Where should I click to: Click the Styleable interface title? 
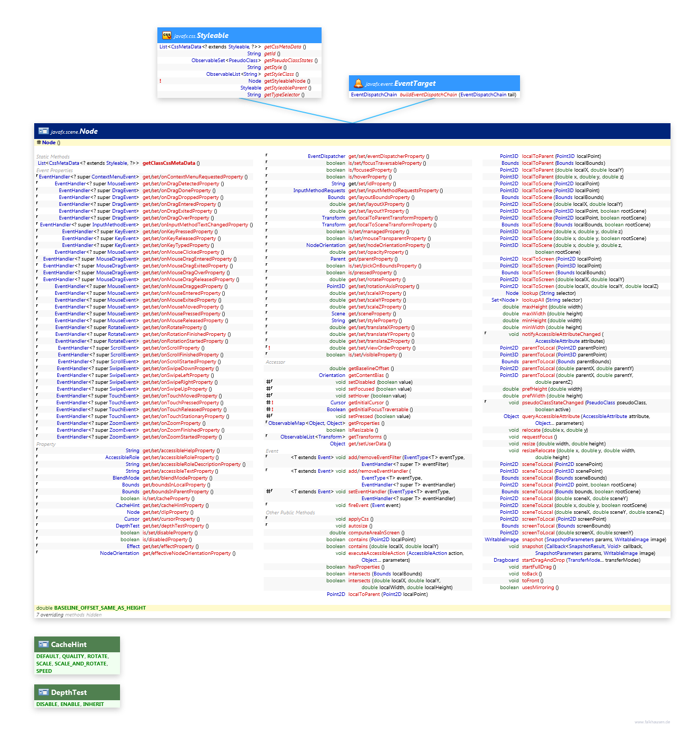[212, 35]
